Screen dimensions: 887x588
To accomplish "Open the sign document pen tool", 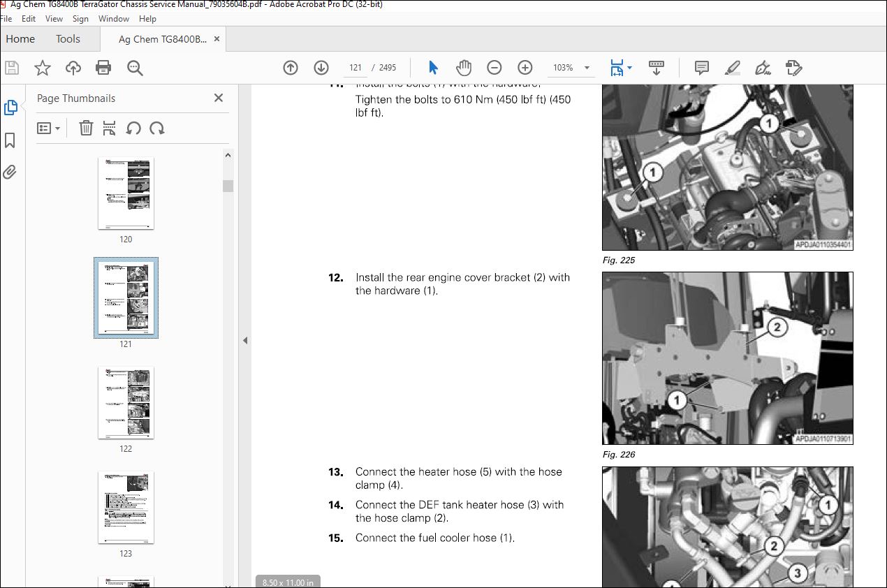I will (x=763, y=68).
